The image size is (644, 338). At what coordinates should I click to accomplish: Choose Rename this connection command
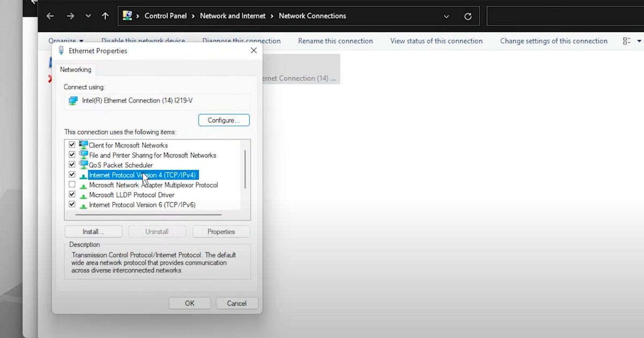tap(335, 41)
